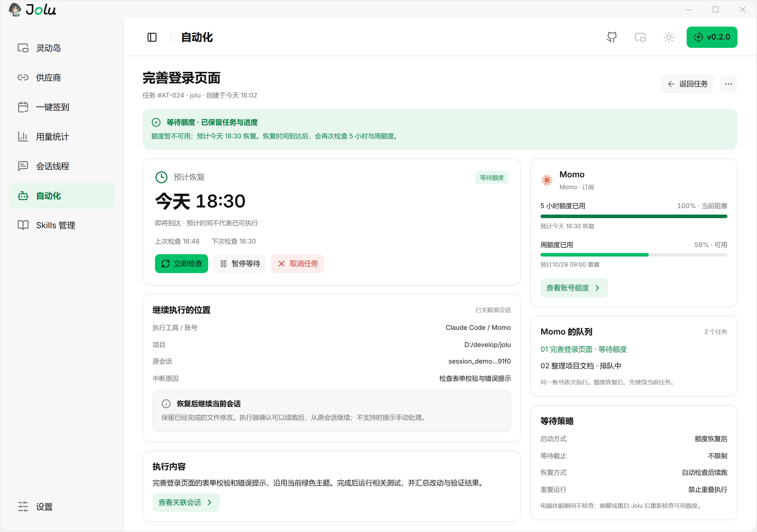Select queue item 01 完善登录页面 · 等待额度
The width and height of the screenshot is (757, 532).
coord(584,349)
